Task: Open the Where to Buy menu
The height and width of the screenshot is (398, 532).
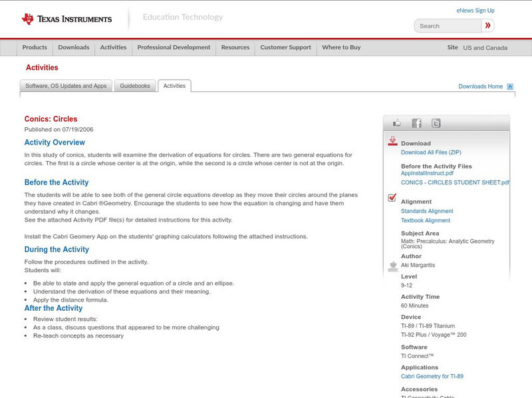Action: pyautogui.click(x=341, y=47)
